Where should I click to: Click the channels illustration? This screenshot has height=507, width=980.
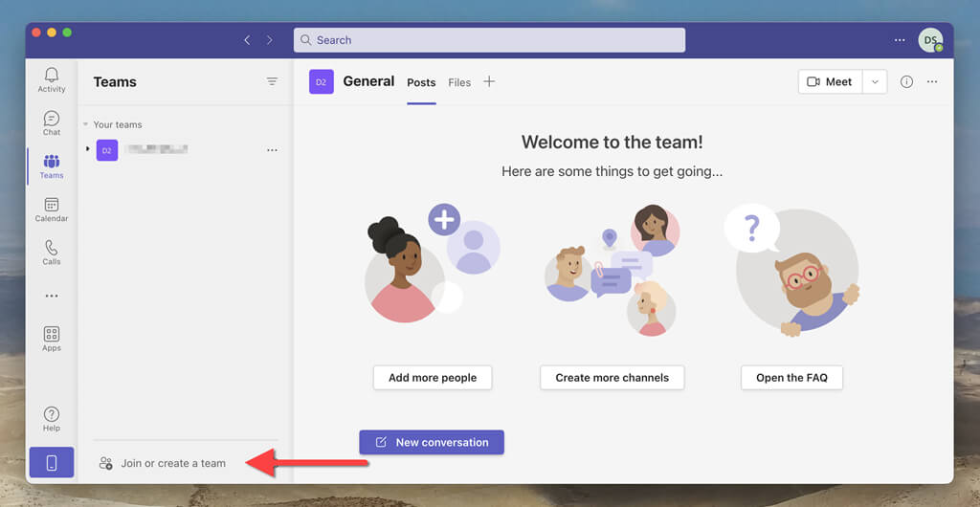[x=612, y=270]
